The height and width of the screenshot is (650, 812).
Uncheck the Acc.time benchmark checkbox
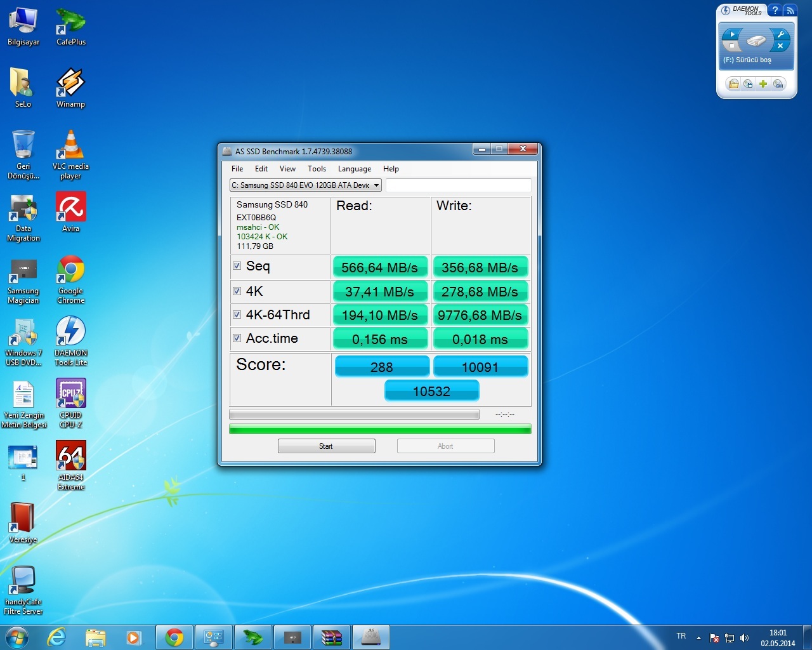coord(237,338)
